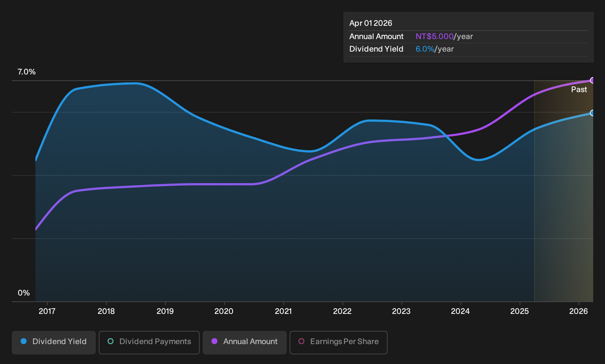The width and height of the screenshot is (605, 364).
Task: Click the 2025 x-axis label
Action: tap(520, 311)
